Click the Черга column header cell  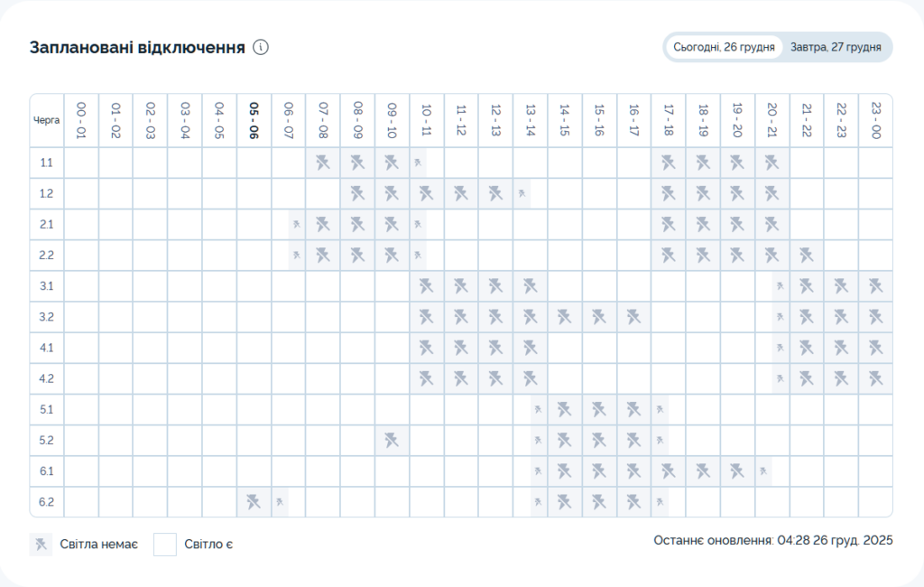(x=47, y=120)
